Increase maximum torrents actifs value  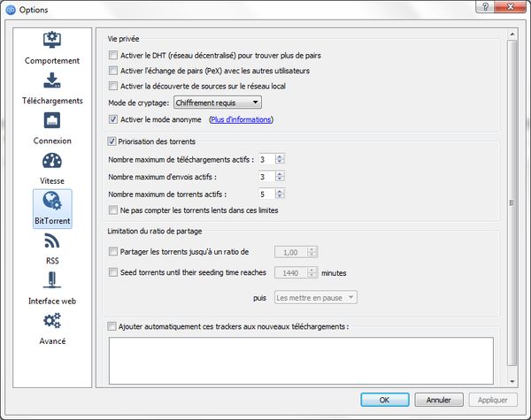[280, 192]
